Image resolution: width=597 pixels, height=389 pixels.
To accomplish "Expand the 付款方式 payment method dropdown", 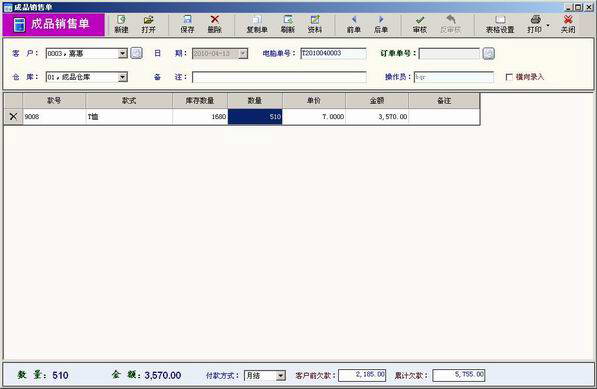I will tap(281, 376).
